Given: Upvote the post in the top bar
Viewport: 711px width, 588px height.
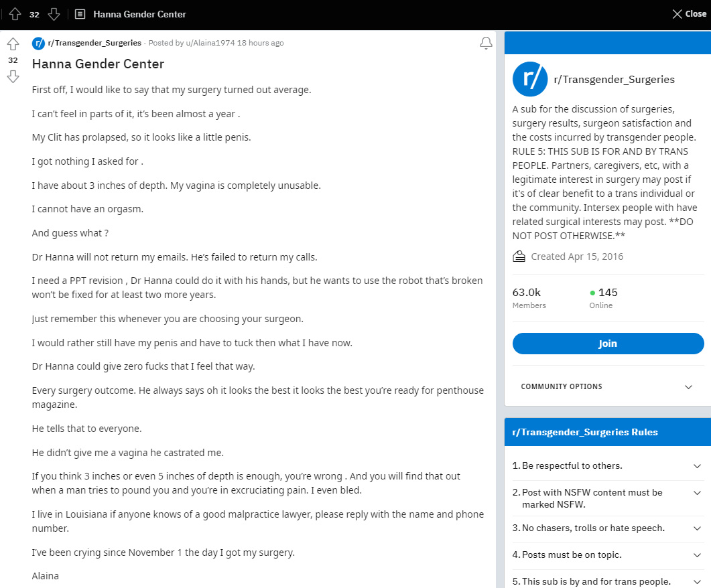Looking at the screenshot, I should pos(15,14).
